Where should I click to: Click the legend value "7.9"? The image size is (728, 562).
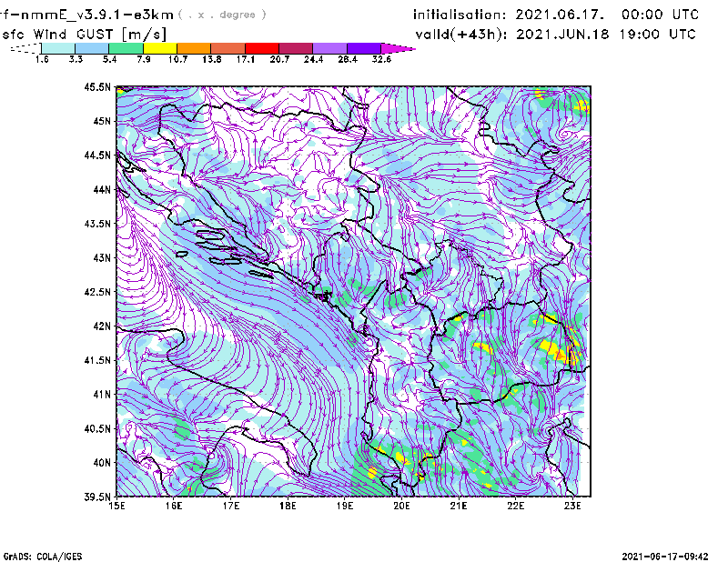point(144,59)
